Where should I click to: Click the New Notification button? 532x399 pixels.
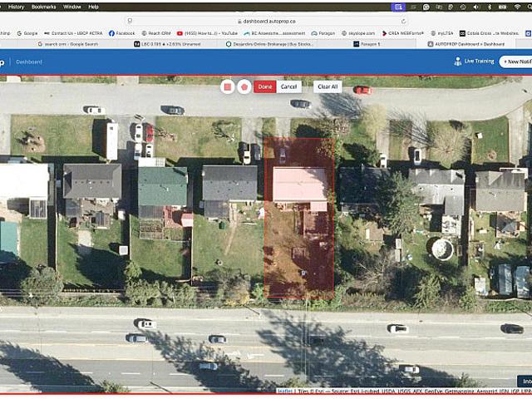click(516, 62)
